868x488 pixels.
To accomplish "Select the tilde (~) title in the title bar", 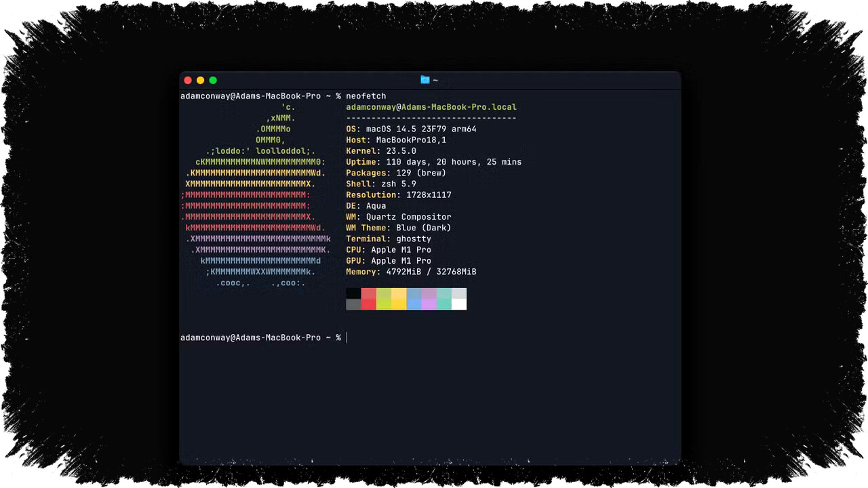I will coord(435,80).
